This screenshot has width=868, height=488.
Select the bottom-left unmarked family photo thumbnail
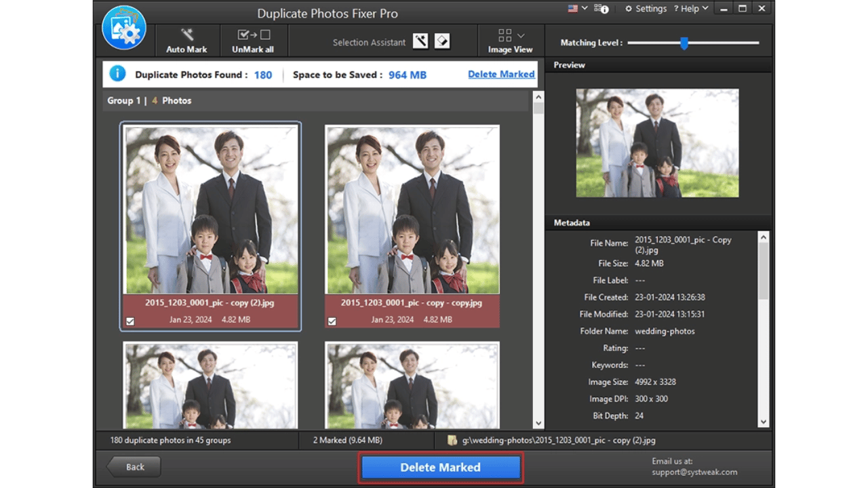210,386
